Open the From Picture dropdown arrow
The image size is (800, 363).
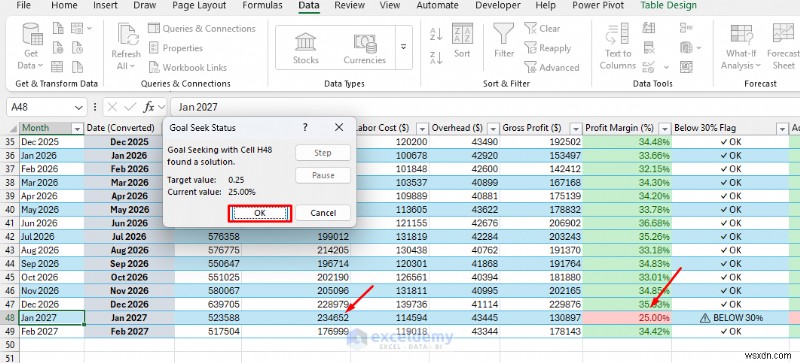click(90, 28)
